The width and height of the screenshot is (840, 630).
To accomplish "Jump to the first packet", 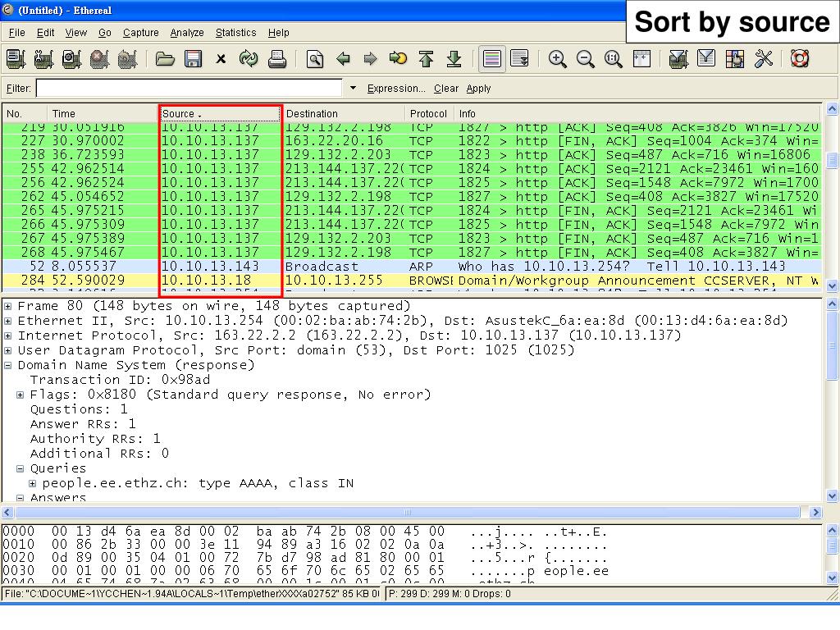I will (x=427, y=59).
